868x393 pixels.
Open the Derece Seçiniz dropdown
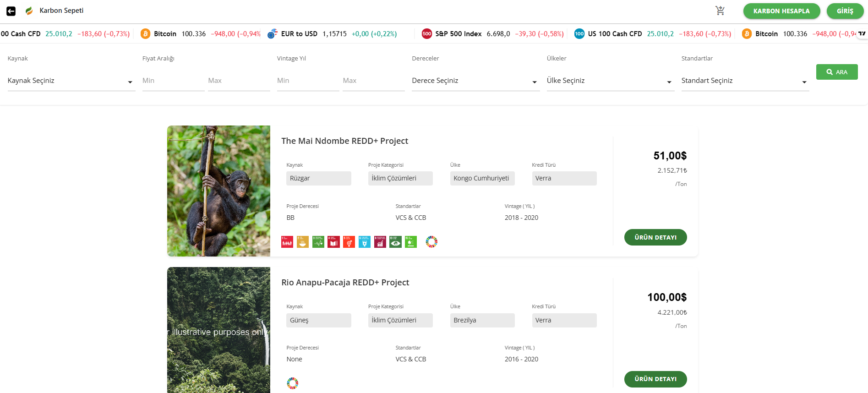tap(475, 81)
